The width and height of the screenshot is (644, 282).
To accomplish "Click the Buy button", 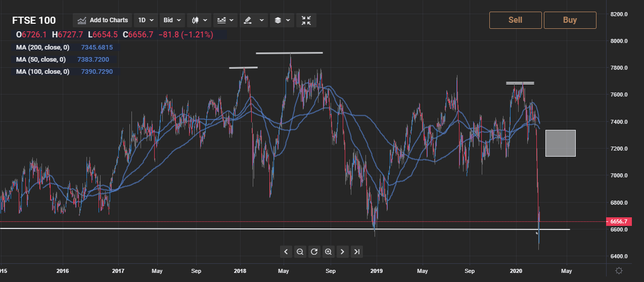I will 570,20.
